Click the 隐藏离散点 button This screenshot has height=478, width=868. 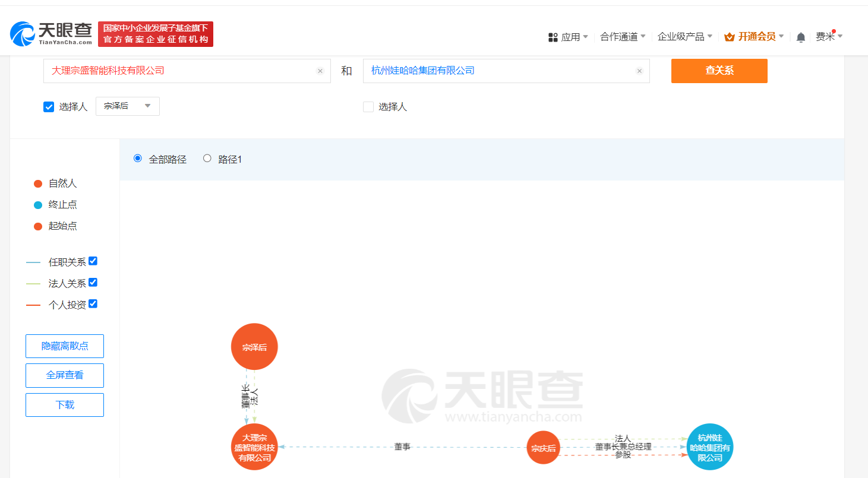click(64, 346)
